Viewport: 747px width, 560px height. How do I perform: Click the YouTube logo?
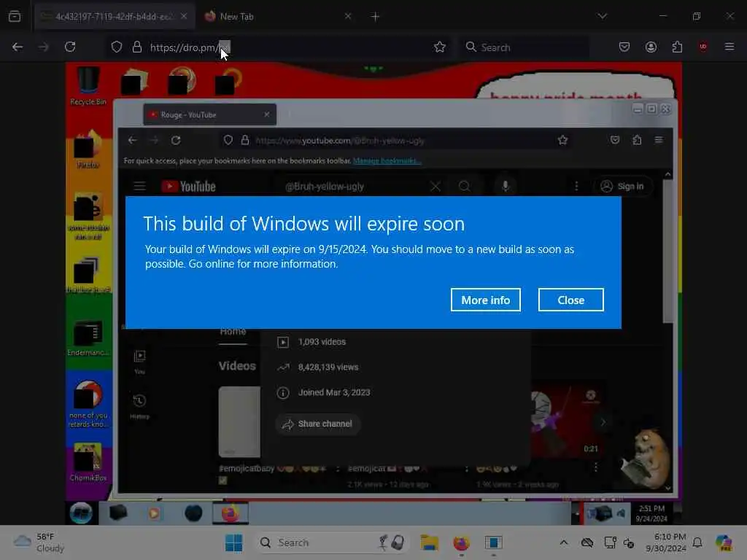[188, 186]
